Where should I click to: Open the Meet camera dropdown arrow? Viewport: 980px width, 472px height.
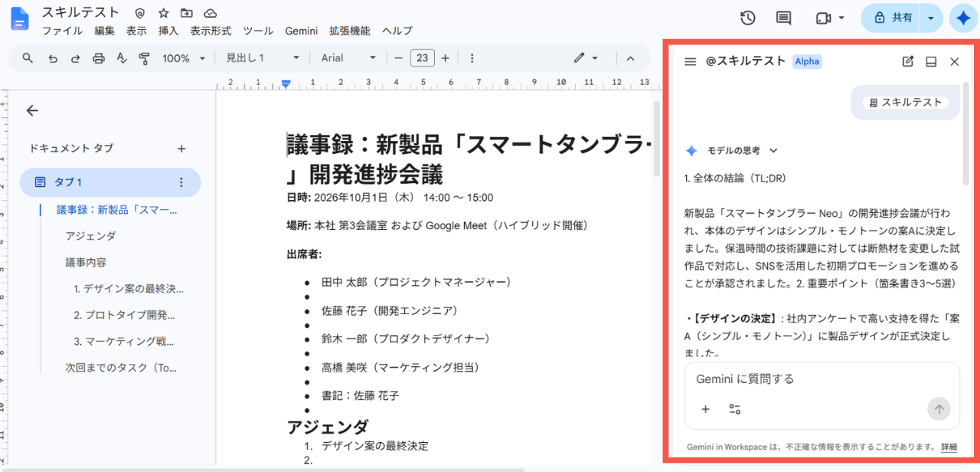(x=841, y=18)
